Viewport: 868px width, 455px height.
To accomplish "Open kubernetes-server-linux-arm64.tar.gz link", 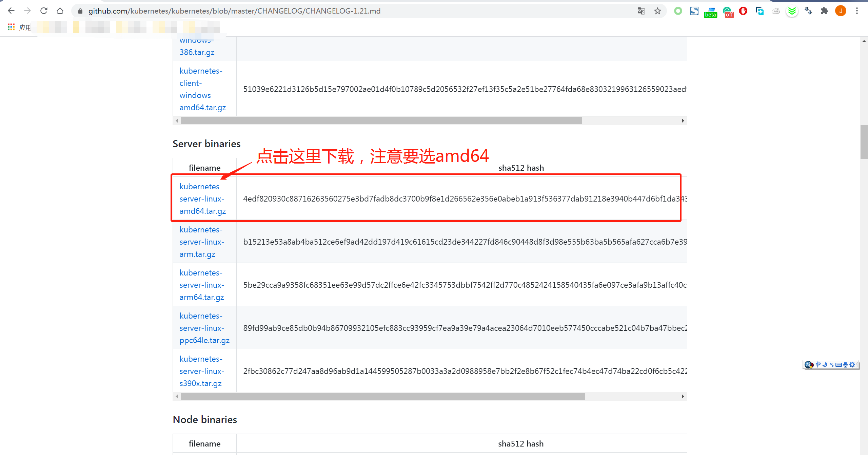I will tap(201, 285).
